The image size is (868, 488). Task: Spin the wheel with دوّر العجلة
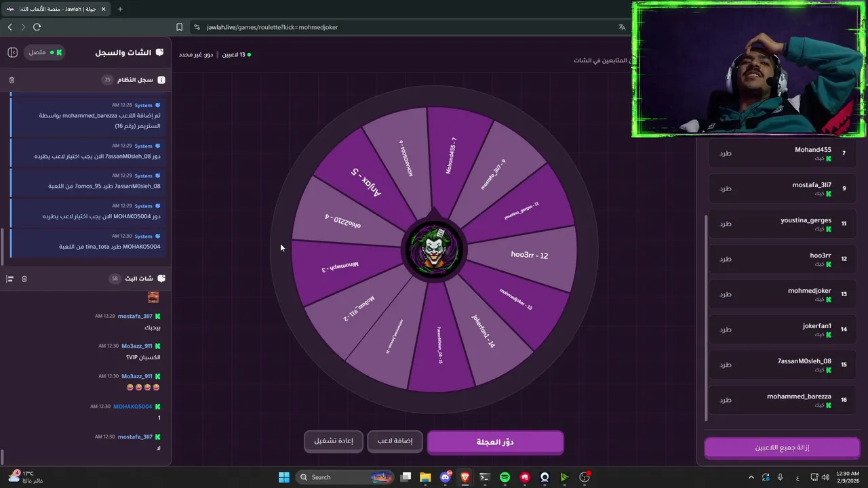pos(495,442)
